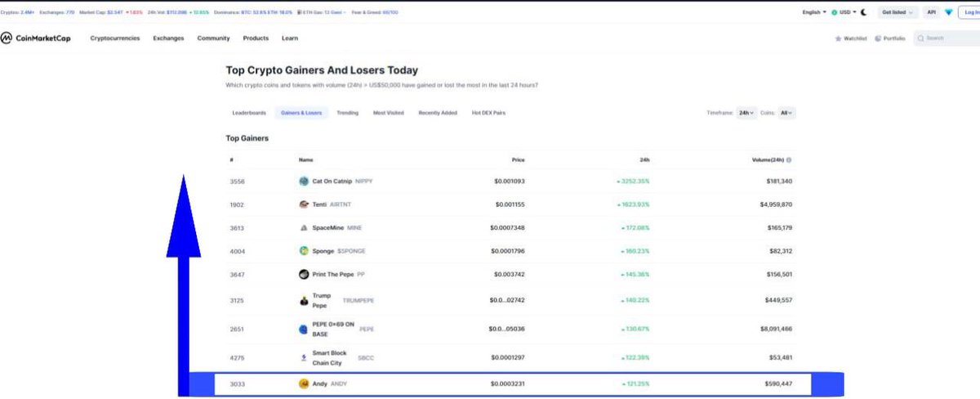Sort by the # rank column header
This screenshot has width=980, height=399.
[232, 160]
